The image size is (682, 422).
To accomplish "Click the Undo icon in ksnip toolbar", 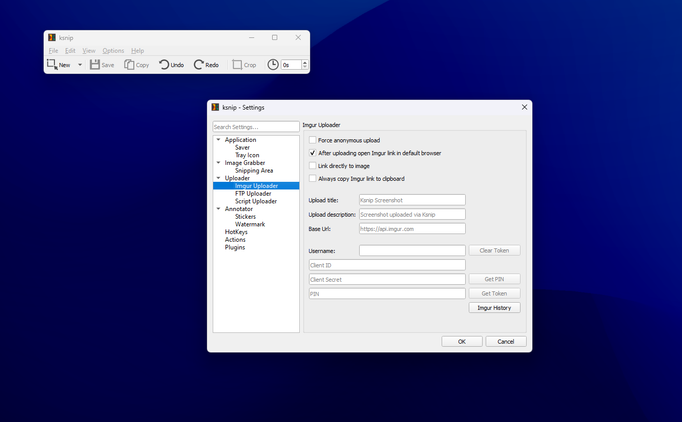I will click(164, 65).
